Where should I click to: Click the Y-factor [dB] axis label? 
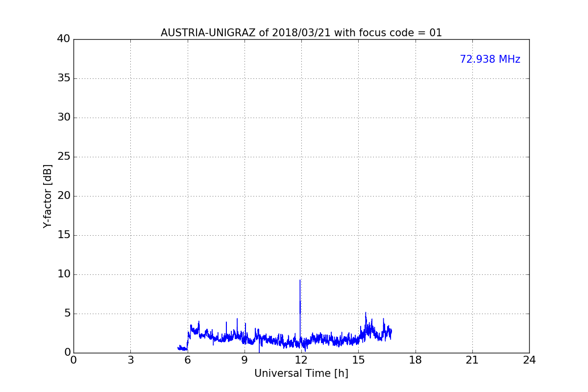(48, 196)
